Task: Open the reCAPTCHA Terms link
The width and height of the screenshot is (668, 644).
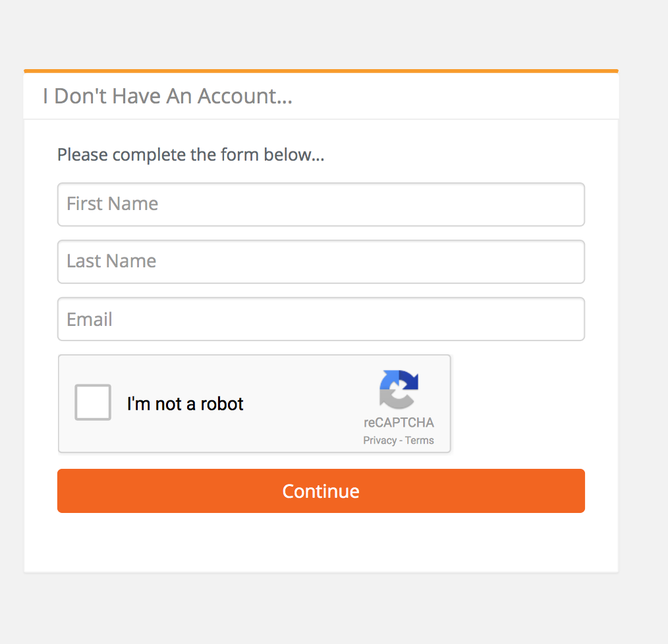Action: (x=419, y=441)
